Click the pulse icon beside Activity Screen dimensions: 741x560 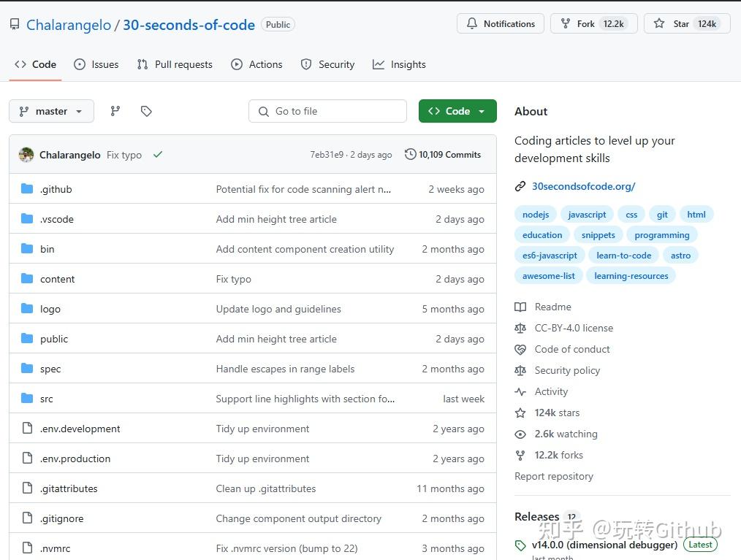click(x=520, y=391)
